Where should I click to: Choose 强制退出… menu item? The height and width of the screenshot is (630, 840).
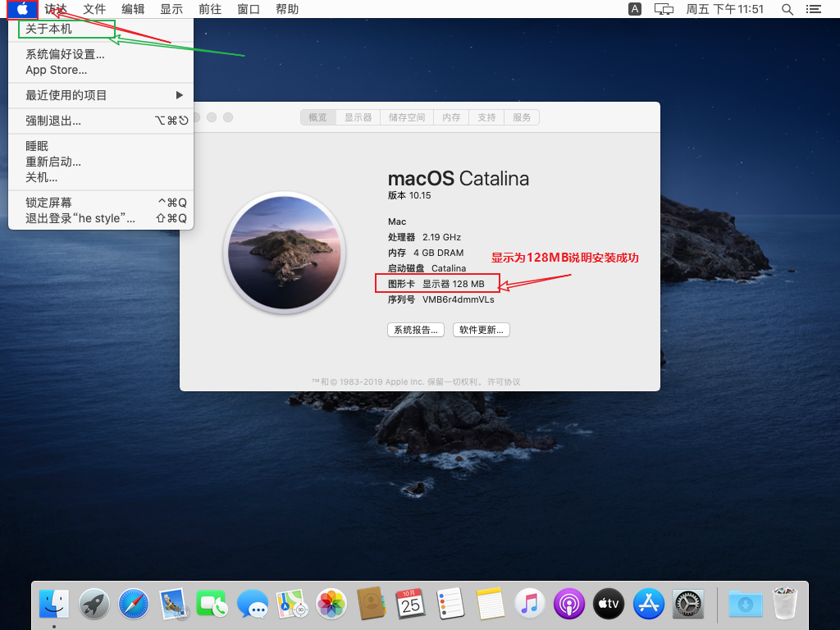[101, 121]
